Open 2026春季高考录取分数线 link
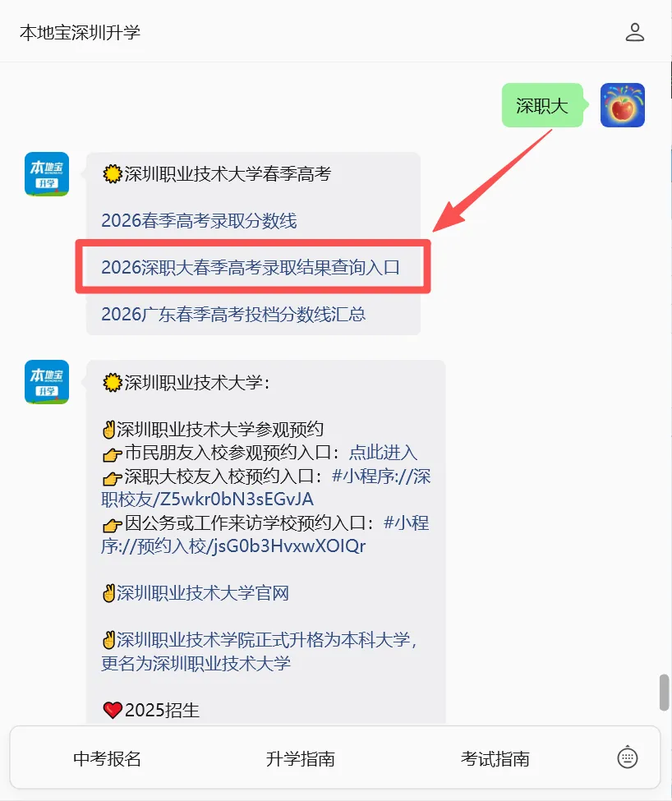 pos(199,221)
